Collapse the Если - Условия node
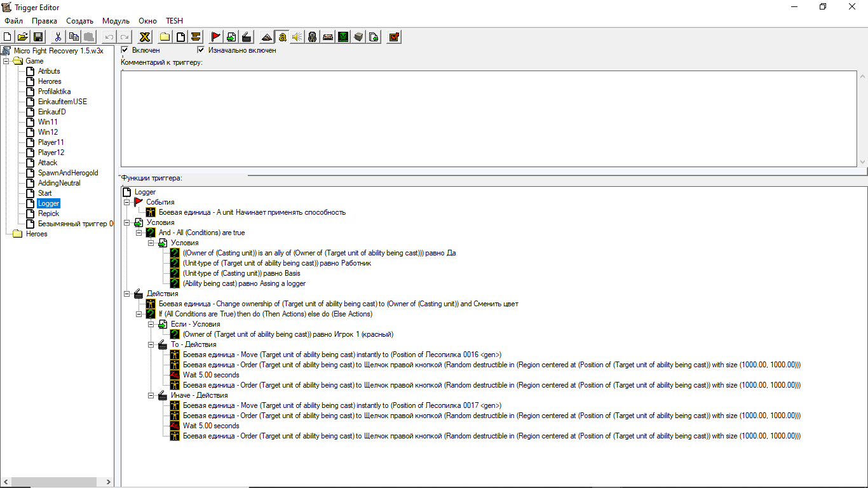This screenshot has height=488, width=868. [x=151, y=324]
